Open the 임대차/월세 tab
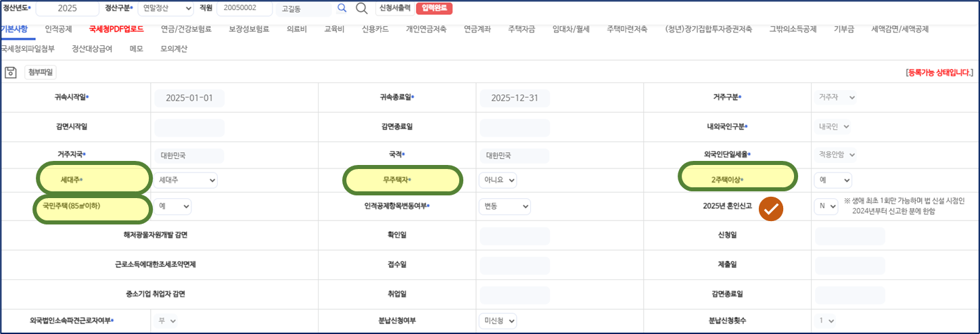Viewport: 980px width, 334px height. 571,29
